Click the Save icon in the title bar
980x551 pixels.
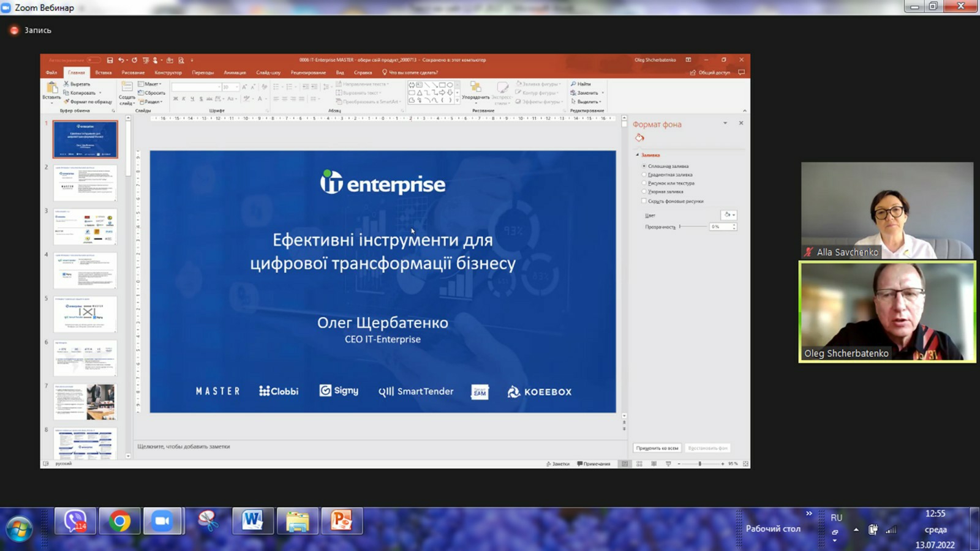point(110,60)
